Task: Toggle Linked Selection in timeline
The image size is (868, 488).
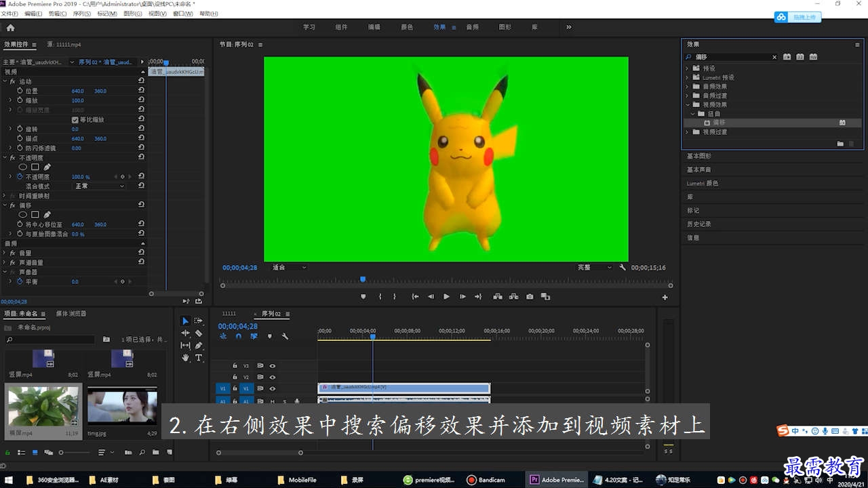Action: tap(254, 336)
